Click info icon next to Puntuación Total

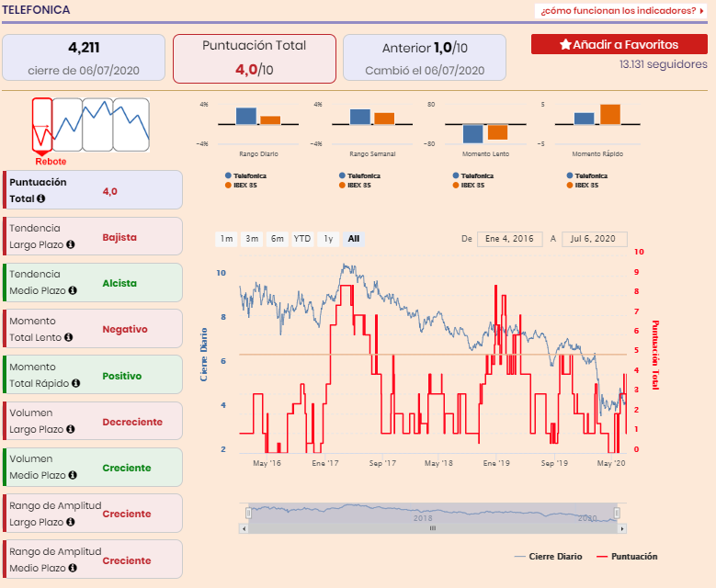coord(41,198)
